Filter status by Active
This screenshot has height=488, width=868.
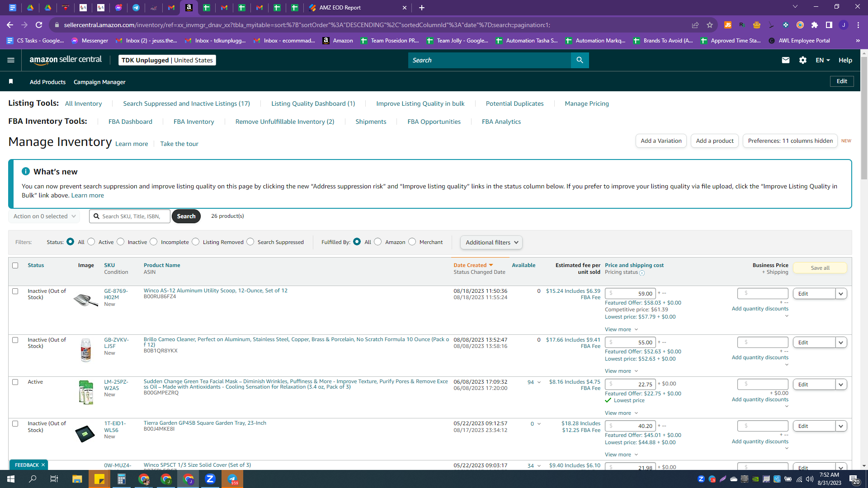[x=91, y=242]
